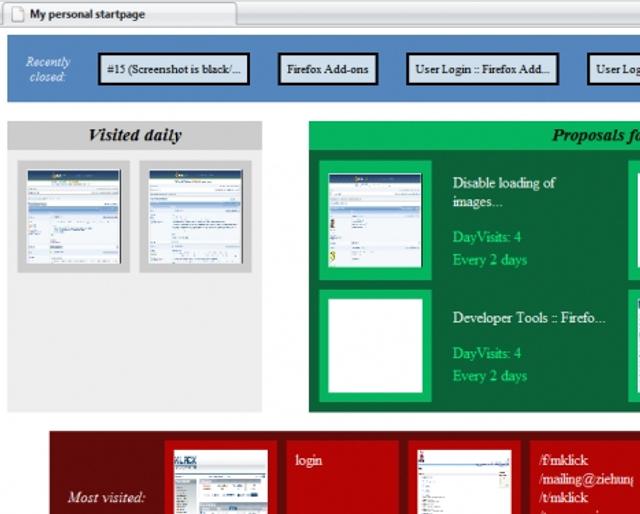The width and height of the screenshot is (640, 514).
Task: Click the '/t/mklick' entry in Most visited
Action: click(563, 498)
